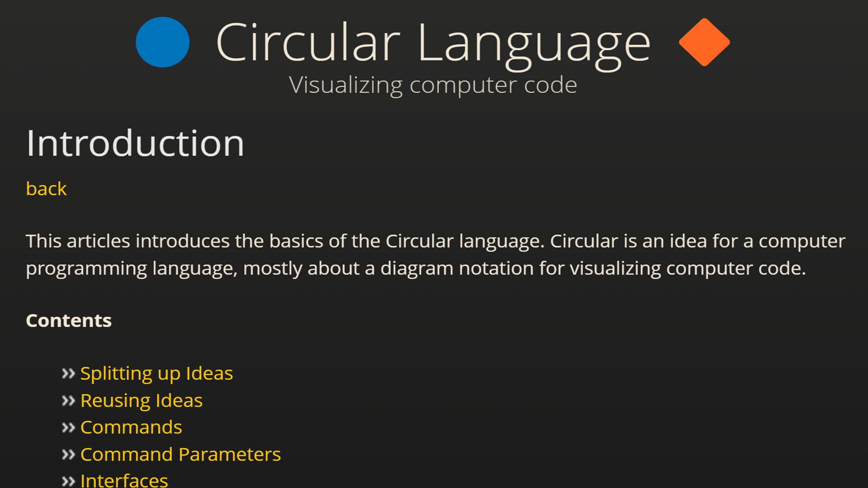This screenshot has width=868, height=488.
Task: Select the "Introduction" page heading
Action: 135,142
